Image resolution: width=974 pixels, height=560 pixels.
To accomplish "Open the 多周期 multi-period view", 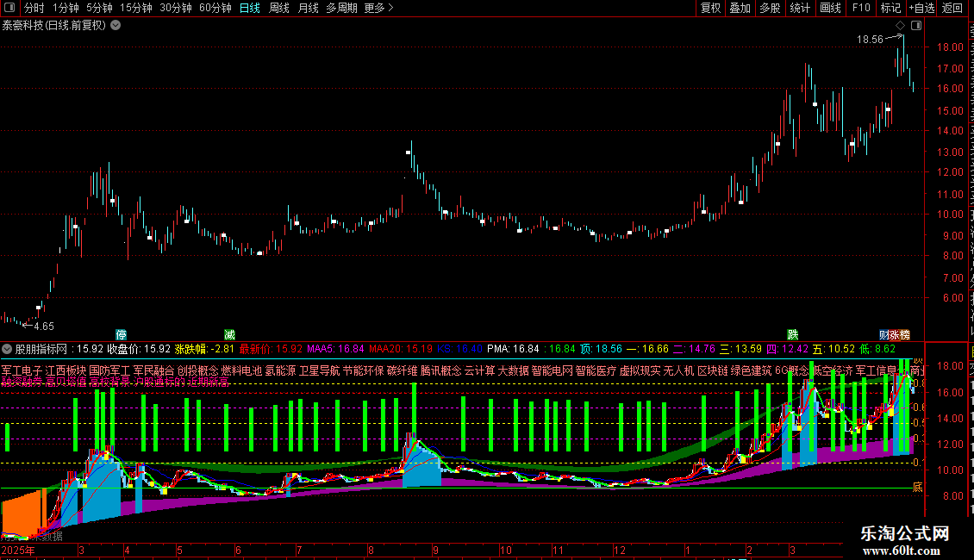I will (x=341, y=8).
